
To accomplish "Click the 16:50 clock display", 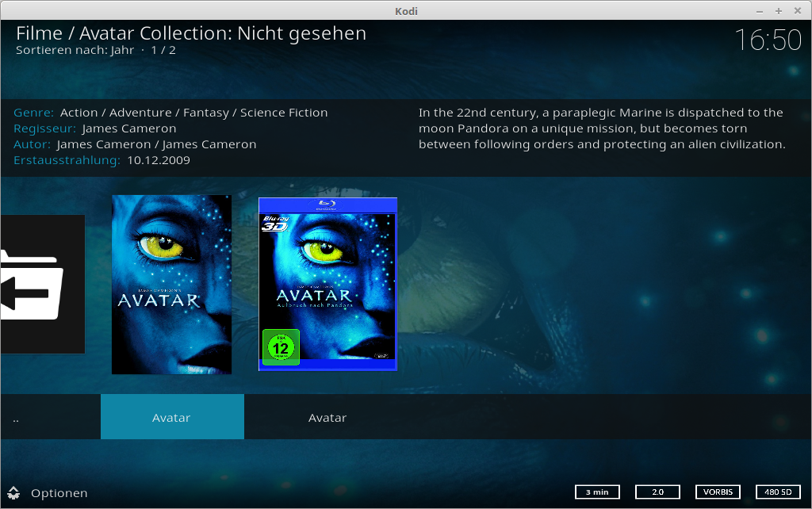I will tap(768, 40).
